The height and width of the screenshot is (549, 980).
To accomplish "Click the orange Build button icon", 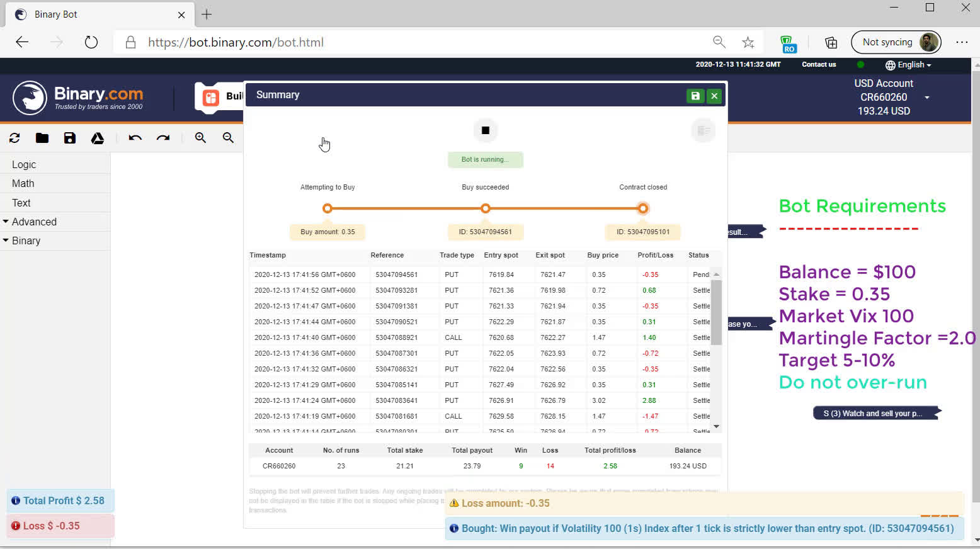I will click(211, 97).
